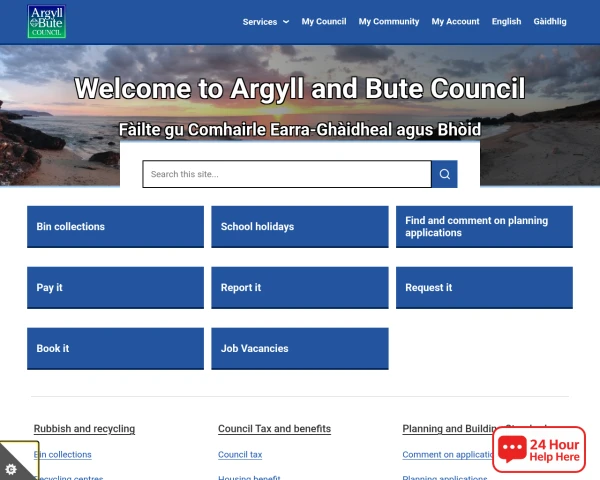Switch language to English
Viewport: 600px width, 480px height.
(x=506, y=21)
